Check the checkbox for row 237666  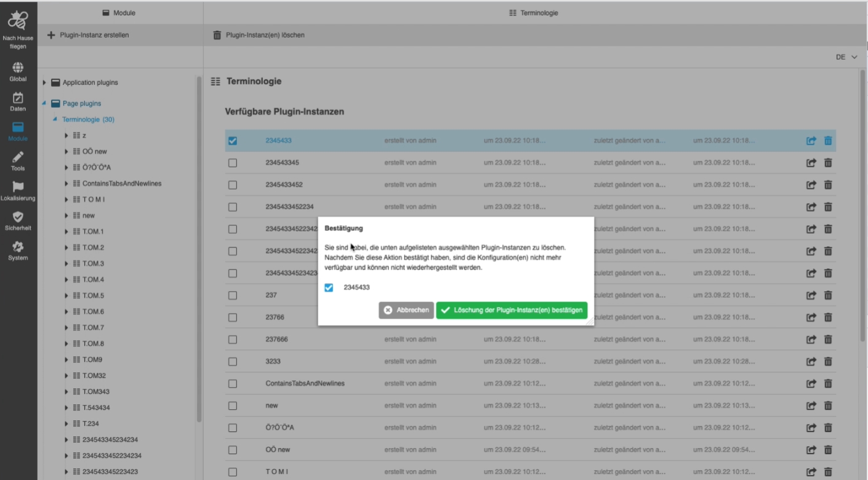(x=233, y=340)
